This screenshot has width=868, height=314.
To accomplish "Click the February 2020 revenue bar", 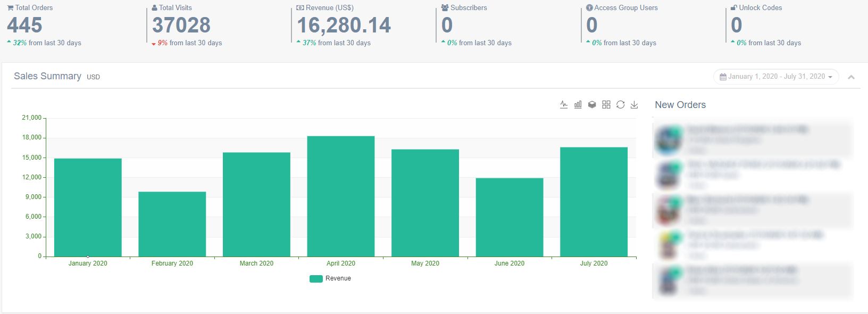I will pos(172,224).
